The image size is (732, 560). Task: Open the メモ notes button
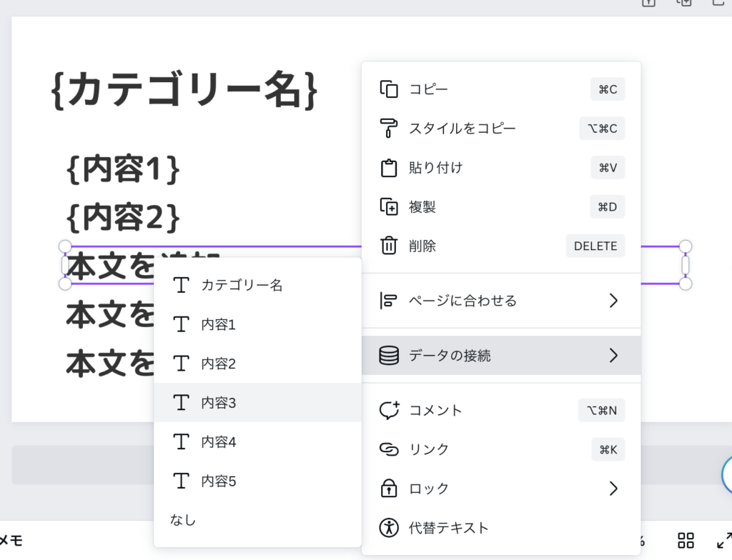tap(10, 541)
